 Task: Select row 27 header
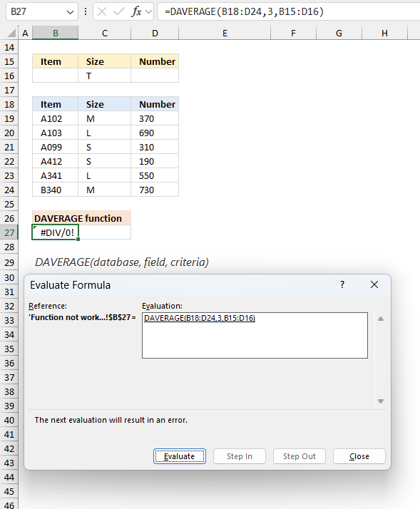tap(9, 232)
